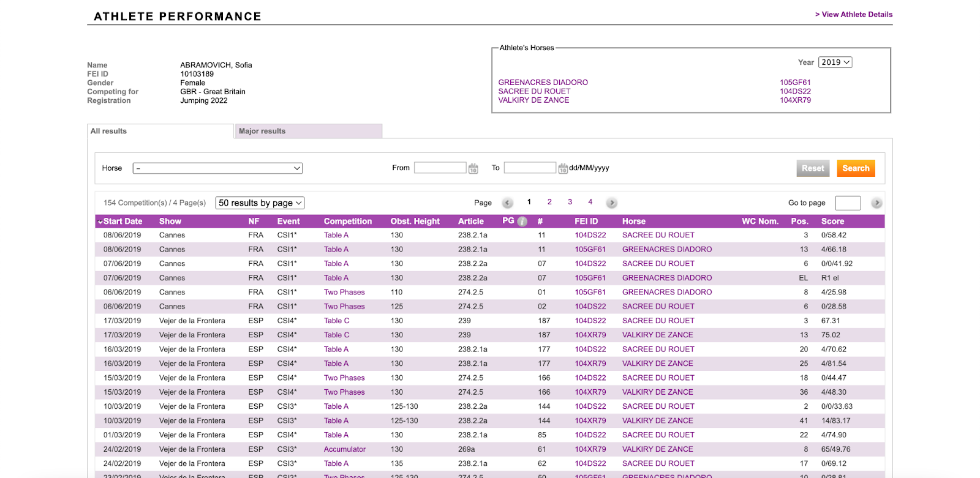The image size is (980, 478).
Task: Click 105GF61 in the row with EL position
Action: (590, 278)
